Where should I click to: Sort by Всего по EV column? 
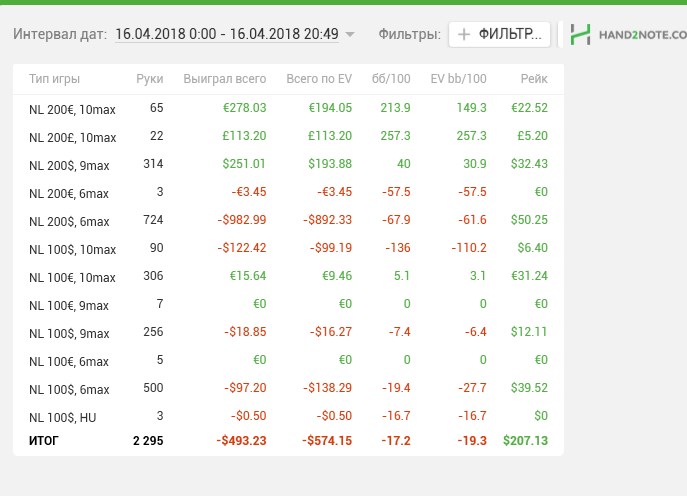click(x=319, y=79)
